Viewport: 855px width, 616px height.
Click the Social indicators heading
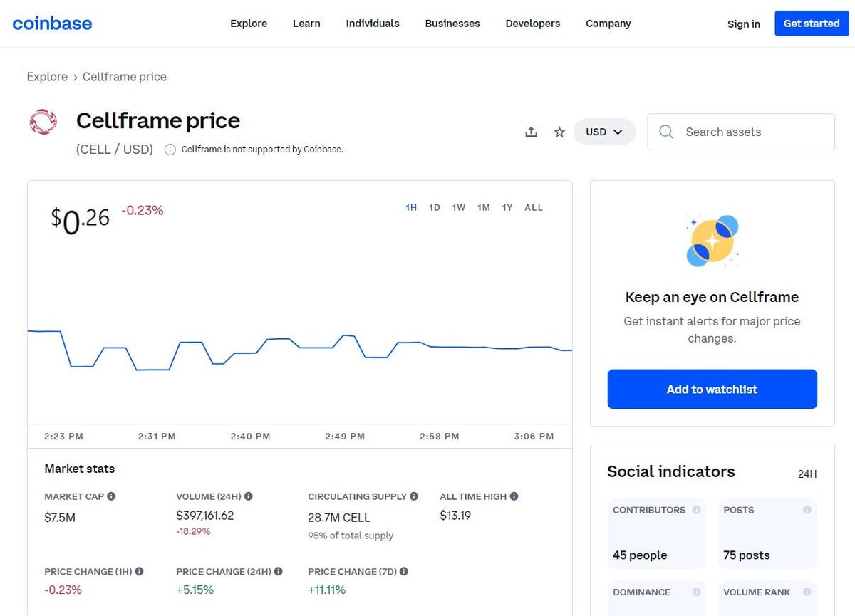pos(671,472)
